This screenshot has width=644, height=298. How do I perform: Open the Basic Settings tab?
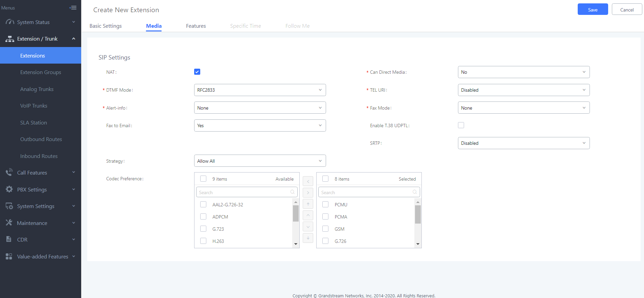coord(106,26)
